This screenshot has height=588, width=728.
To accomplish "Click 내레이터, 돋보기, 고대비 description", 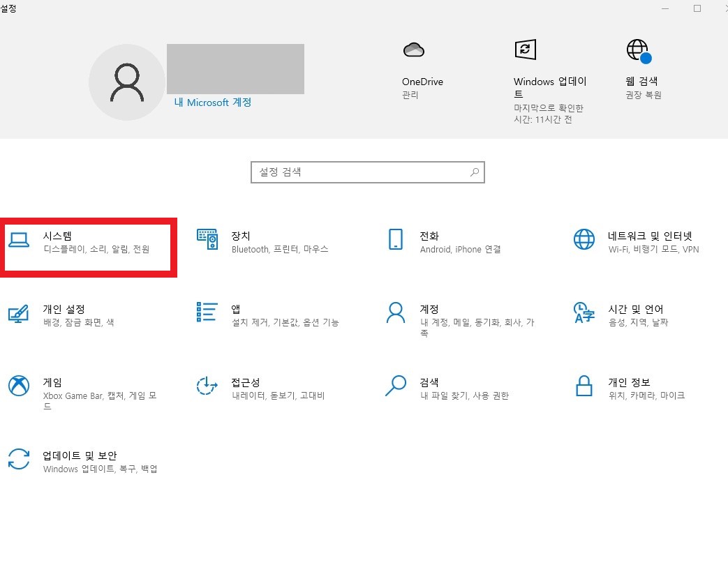I will click(x=278, y=395).
